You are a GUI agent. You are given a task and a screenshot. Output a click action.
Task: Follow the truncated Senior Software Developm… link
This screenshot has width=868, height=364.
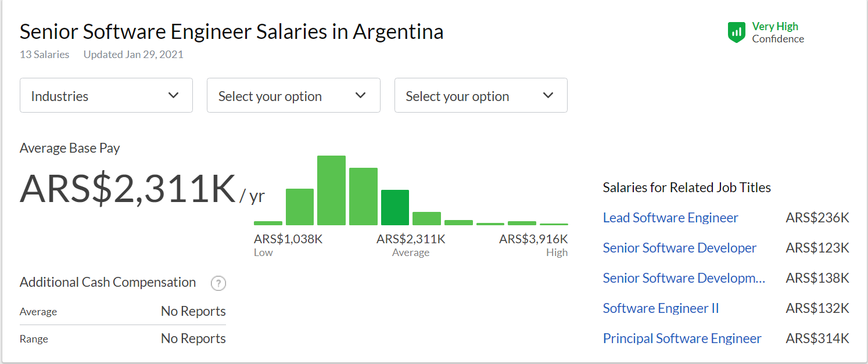click(x=684, y=278)
